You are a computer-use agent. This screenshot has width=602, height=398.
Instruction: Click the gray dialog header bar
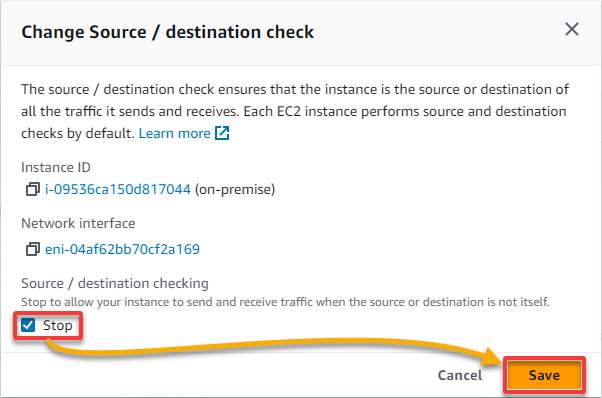[301, 33]
